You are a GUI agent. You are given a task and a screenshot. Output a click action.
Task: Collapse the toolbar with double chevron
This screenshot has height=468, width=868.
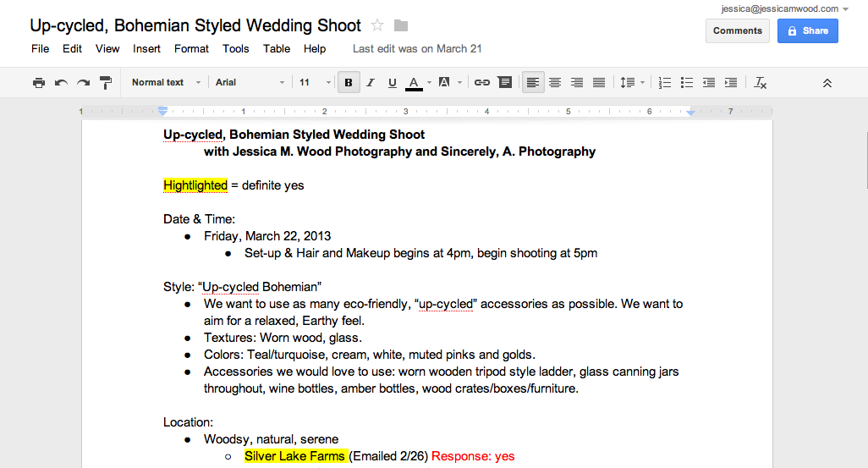point(827,83)
